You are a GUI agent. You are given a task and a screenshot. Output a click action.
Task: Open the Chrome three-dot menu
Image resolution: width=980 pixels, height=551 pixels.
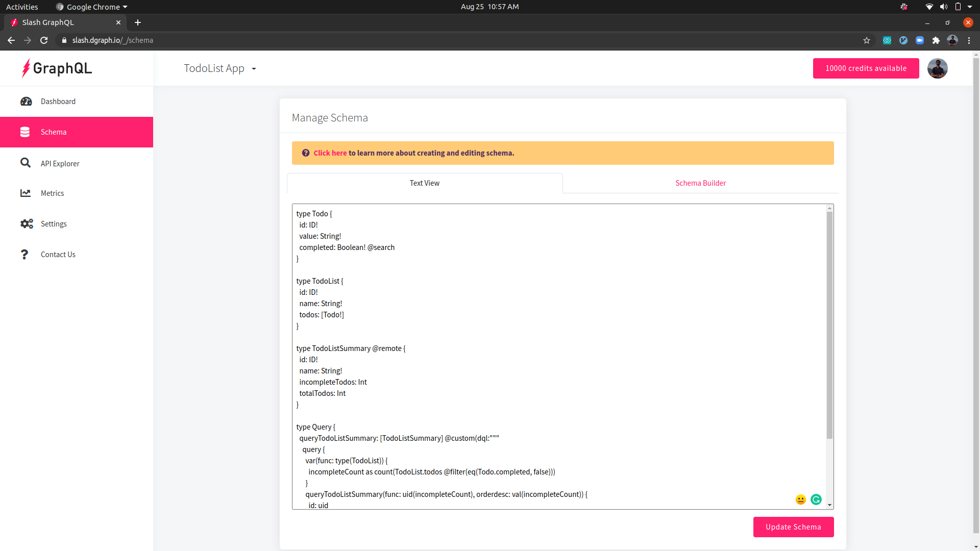(968, 40)
